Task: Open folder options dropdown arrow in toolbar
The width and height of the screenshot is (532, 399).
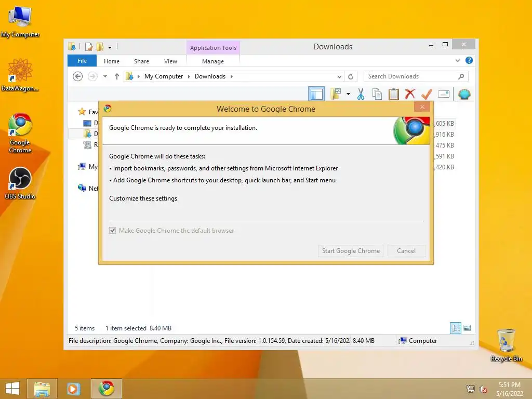Action: (x=348, y=94)
